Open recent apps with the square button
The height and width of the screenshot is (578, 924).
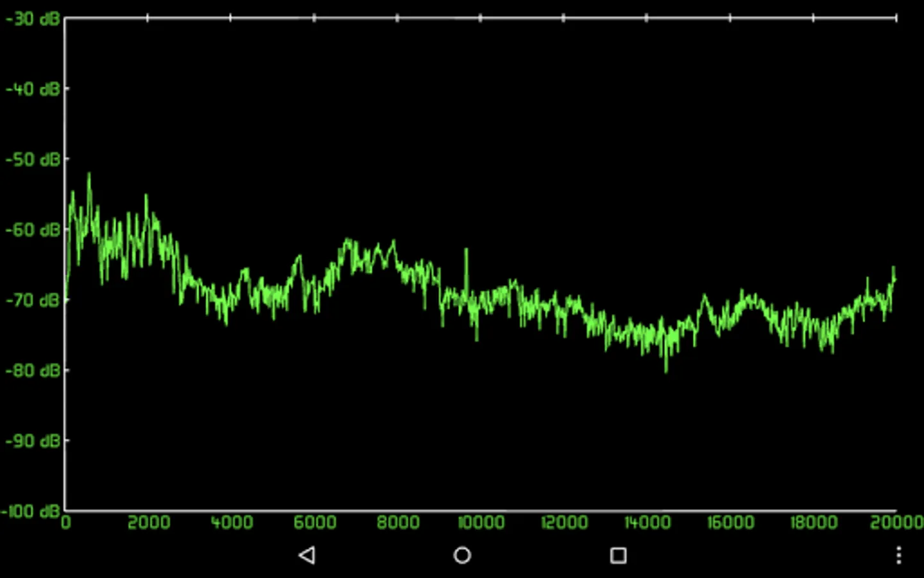point(618,555)
